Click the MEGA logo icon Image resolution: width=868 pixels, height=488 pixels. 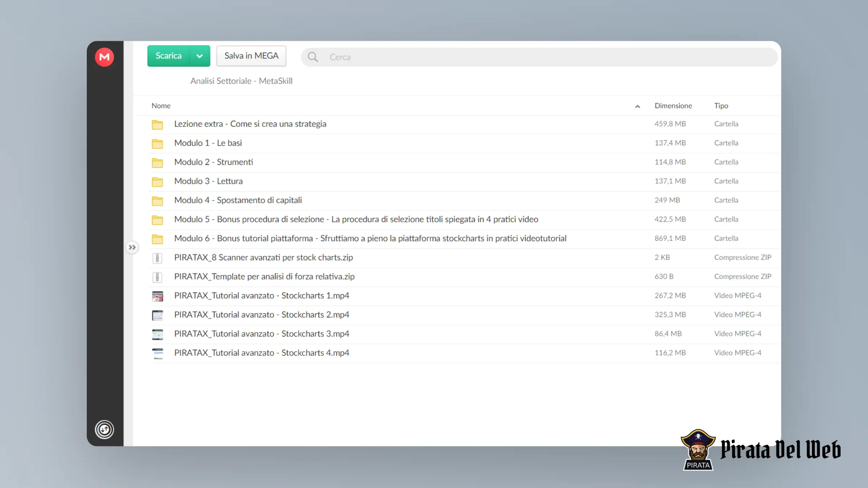[104, 57]
